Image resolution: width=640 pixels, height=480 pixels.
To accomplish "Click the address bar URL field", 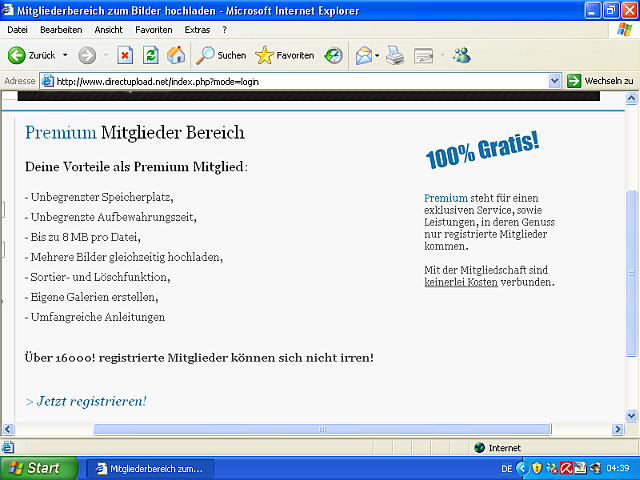I will [300, 81].
